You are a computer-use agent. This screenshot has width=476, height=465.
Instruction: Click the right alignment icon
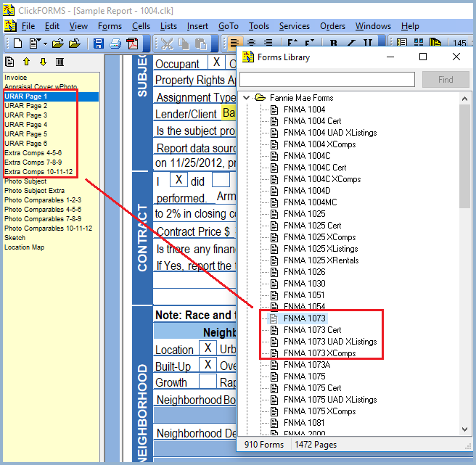pyautogui.click(x=268, y=43)
